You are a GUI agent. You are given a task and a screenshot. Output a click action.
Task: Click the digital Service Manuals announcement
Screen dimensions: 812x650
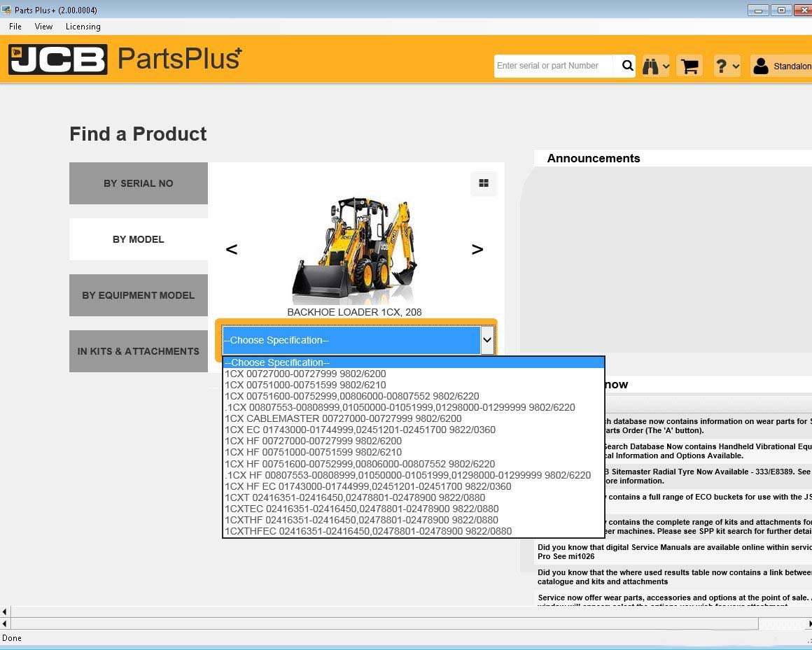click(674, 551)
